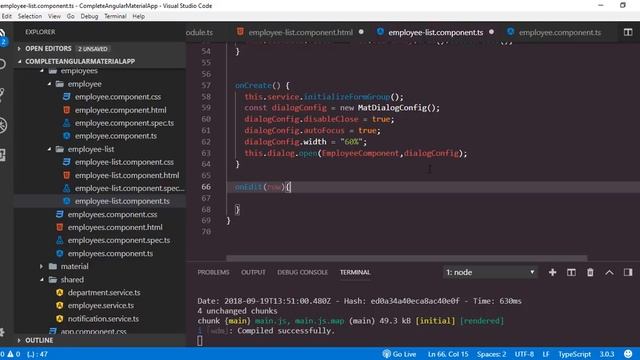This screenshot has height=360, width=640.
Task: Create a new terminal with plus icon
Action: (x=552, y=272)
